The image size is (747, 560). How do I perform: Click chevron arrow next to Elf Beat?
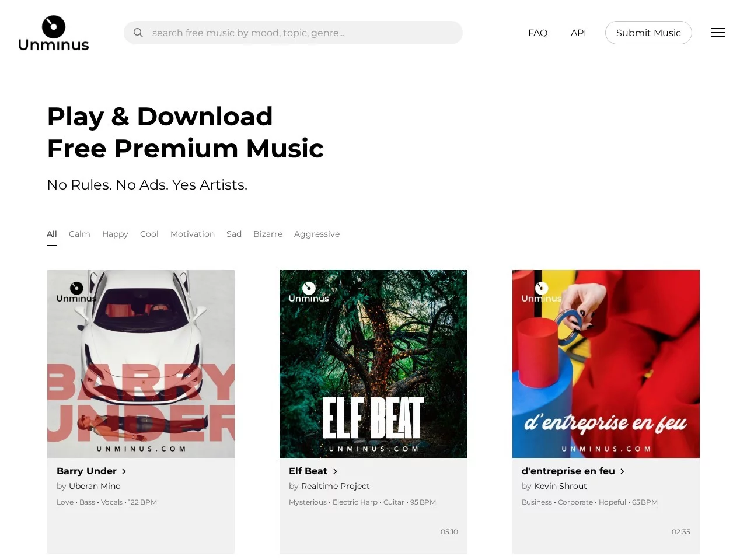coord(335,471)
